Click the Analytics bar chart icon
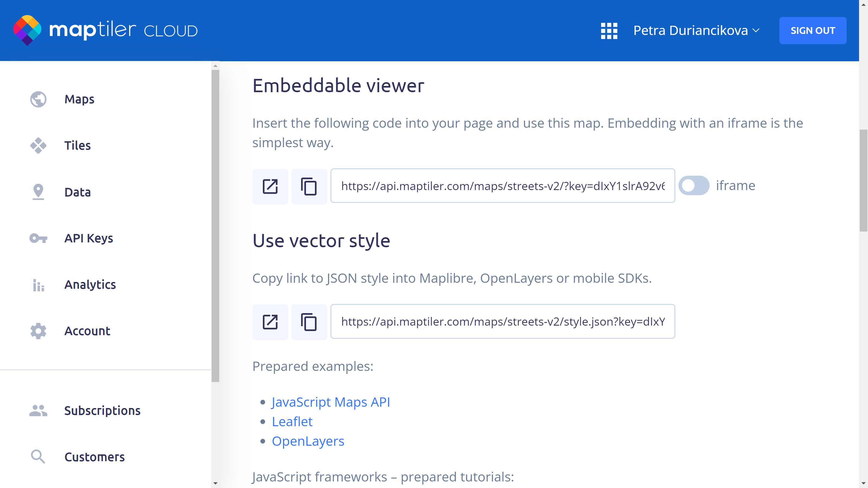 (x=38, y=285)
